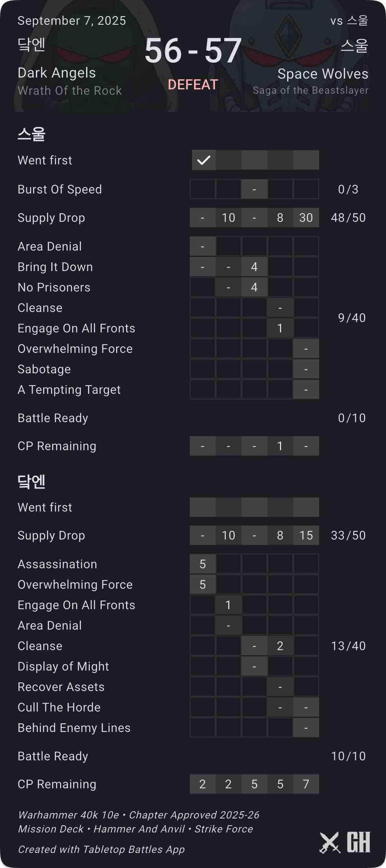Toggle 스울's Burst Of Speed round three cell
The height and width of the screenshot is (868, 386).
tap(254, 189)
